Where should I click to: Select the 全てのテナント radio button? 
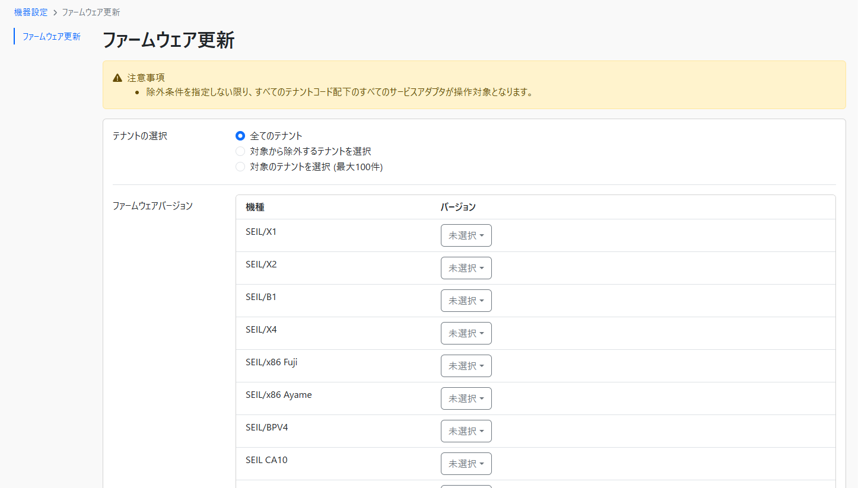click(240, 136)
